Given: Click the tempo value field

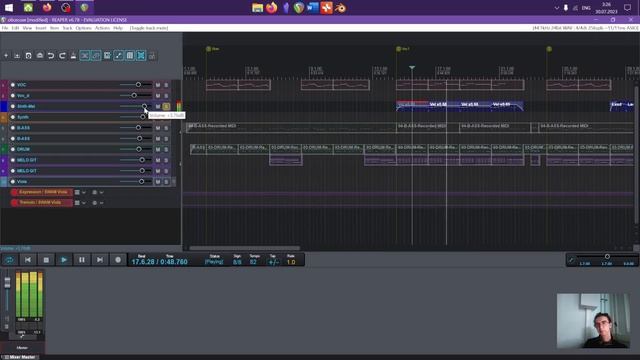Looking at the screenshot, I should pos(253,262).
